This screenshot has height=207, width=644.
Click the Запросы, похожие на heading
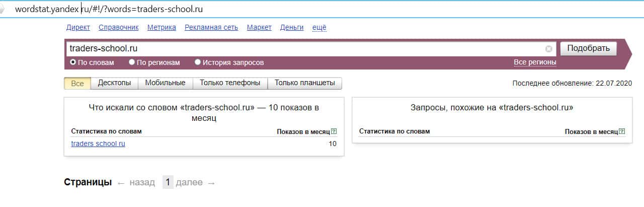coord(492,107)
